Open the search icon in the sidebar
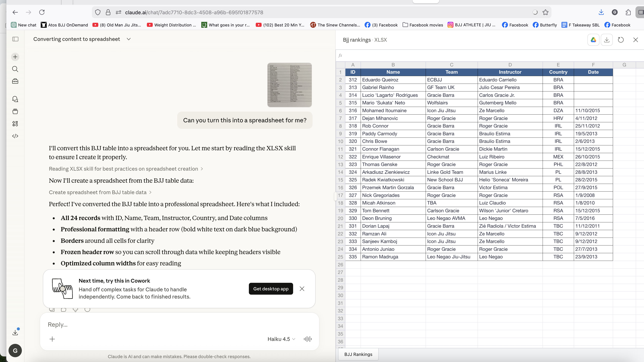 [15, 69]
